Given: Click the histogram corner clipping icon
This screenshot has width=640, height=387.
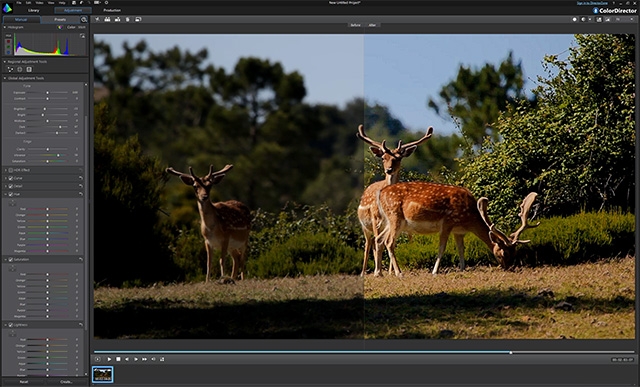Looking at the screenshot, I should (82, 36).
